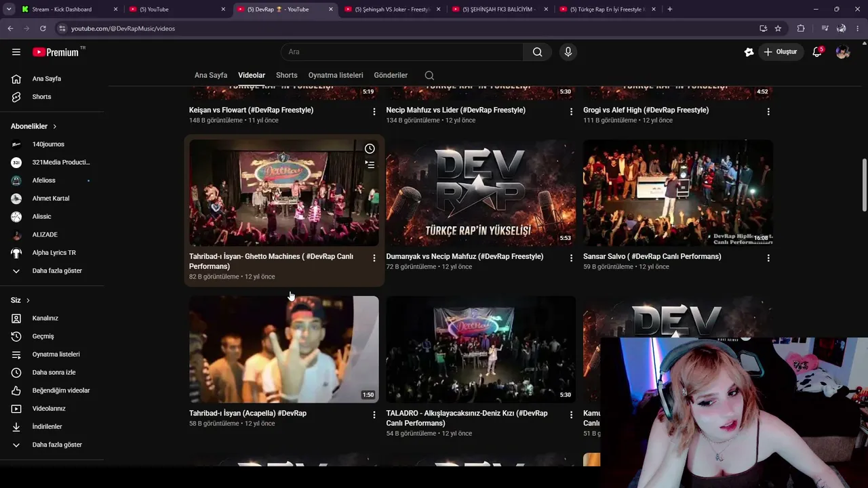Switch to Şehinşah VS Joker browser tab
The width and height of the screenshot is (868, 488).
coord(393,9)
